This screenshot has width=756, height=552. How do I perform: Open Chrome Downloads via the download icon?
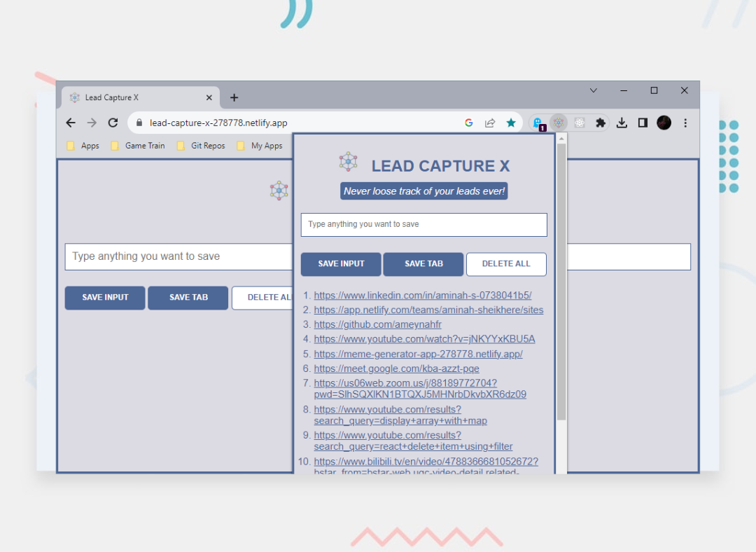pos(622,123)
